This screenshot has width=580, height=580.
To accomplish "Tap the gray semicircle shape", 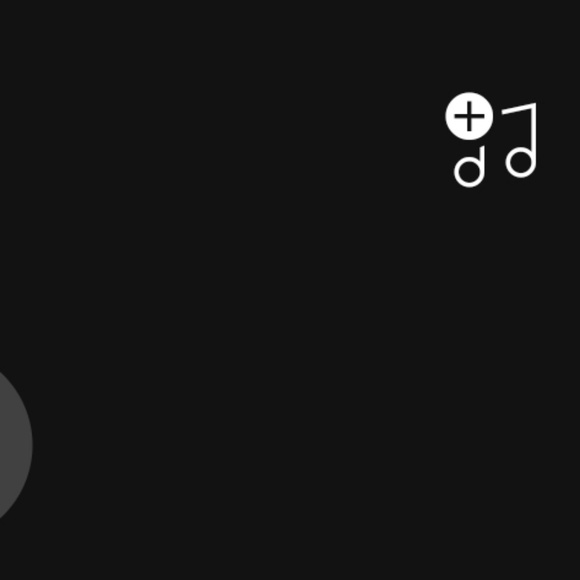I will [x=15, y=446].
